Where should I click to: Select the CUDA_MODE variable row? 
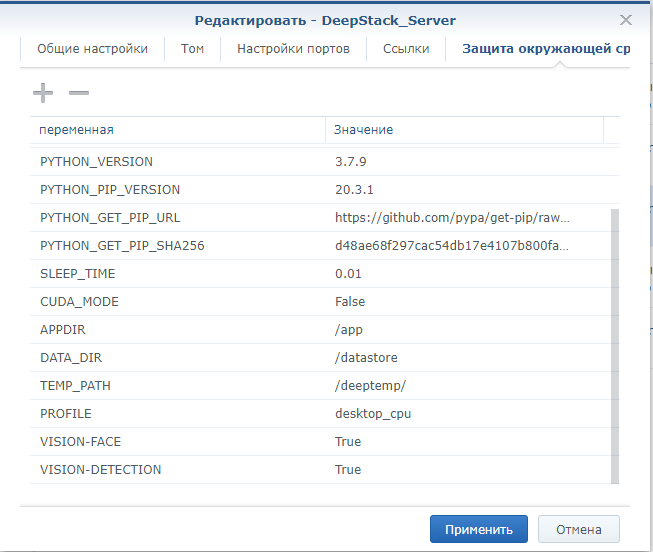(x=320, y=302)
